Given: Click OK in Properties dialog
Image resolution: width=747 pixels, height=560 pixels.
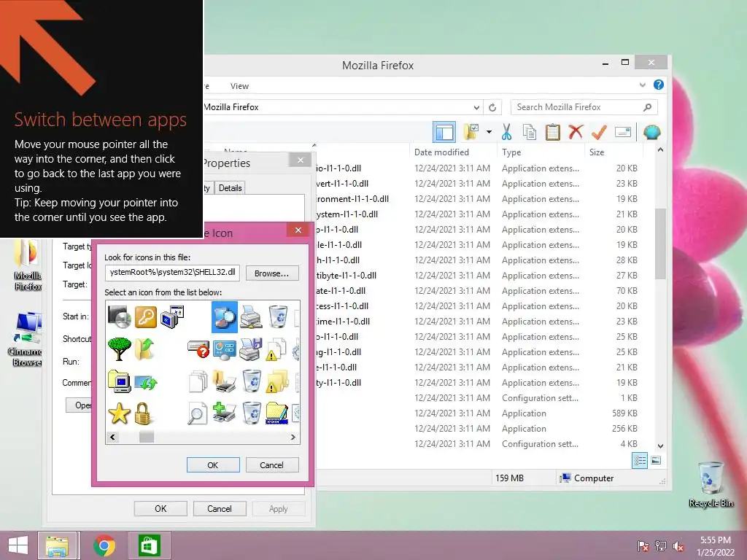Looking at the screenshot, I should pyautogui.click(x=160, y=508).
